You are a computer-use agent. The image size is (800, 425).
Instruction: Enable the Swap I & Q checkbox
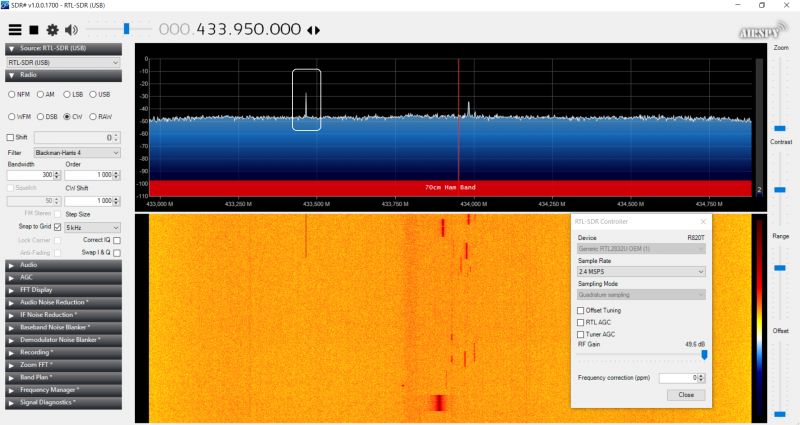117,253
